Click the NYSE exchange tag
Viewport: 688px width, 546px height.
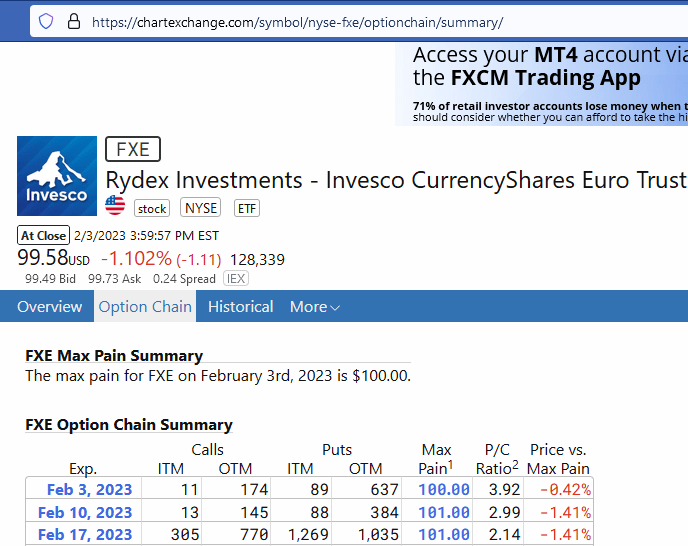point(200,208)
